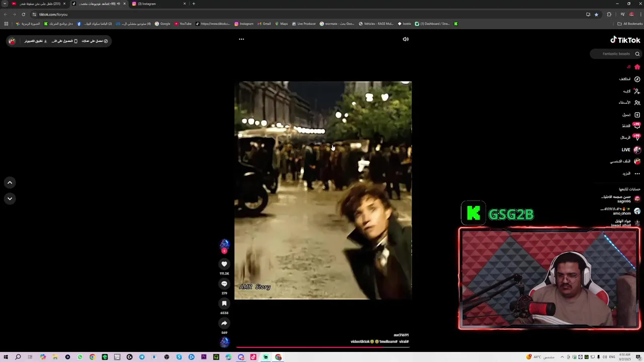Reload the page
Image resolution: width=644 pixels, height=362 pixels.
pos(23,14)
